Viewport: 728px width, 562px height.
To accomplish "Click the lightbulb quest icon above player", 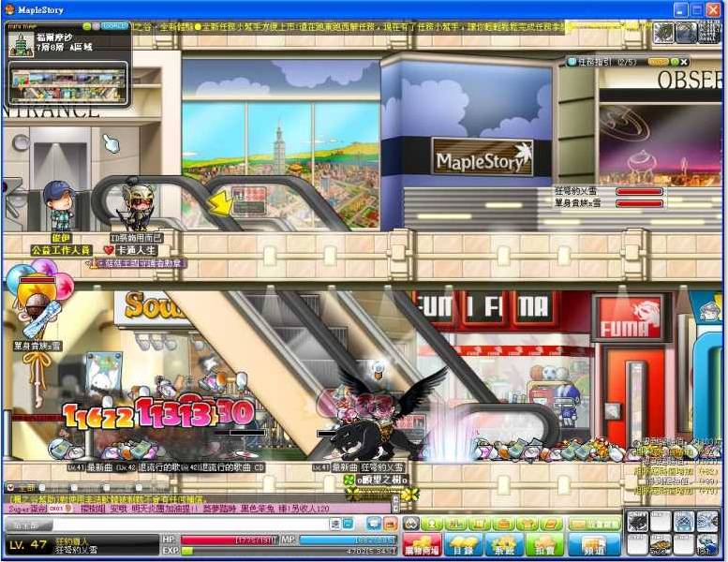I will pyautogui.click(x=379, y=368).
